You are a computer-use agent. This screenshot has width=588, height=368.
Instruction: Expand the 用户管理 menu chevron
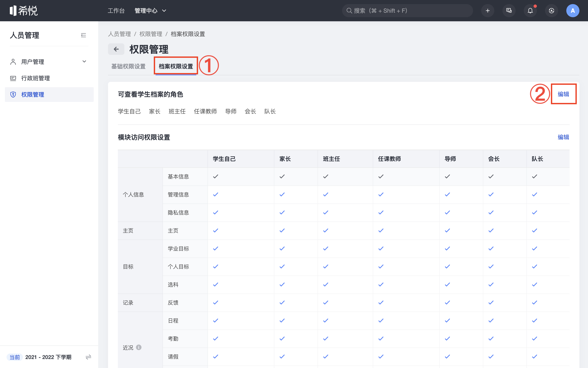84,62
